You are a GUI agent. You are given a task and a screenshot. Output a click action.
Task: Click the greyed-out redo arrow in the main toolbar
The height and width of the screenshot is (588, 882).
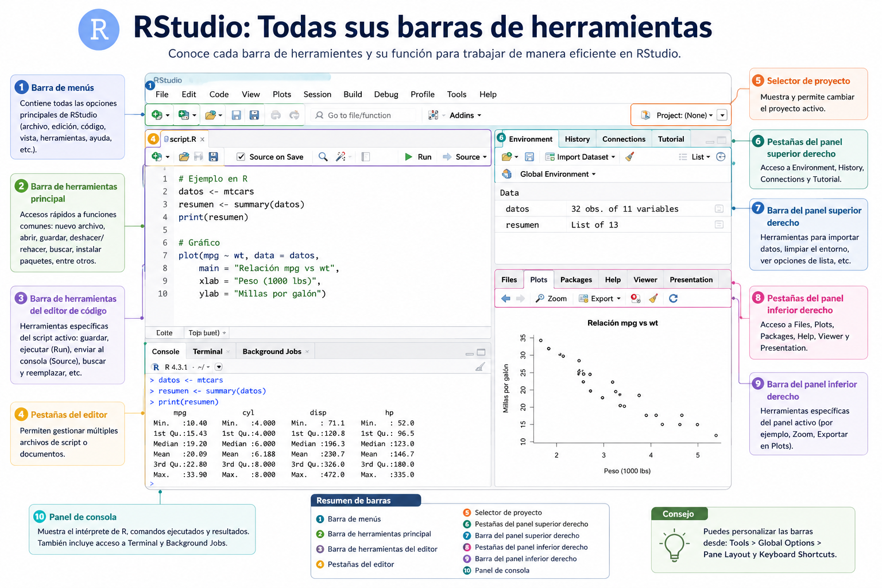click(295, 115)
